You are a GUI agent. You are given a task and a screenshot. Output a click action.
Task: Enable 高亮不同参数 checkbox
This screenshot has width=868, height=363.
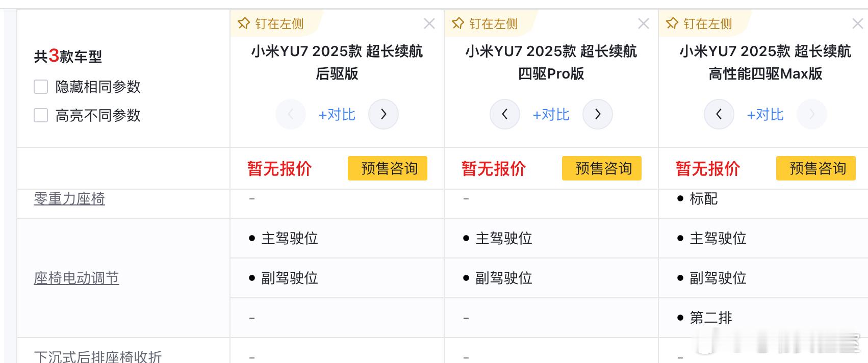point(41,115)
